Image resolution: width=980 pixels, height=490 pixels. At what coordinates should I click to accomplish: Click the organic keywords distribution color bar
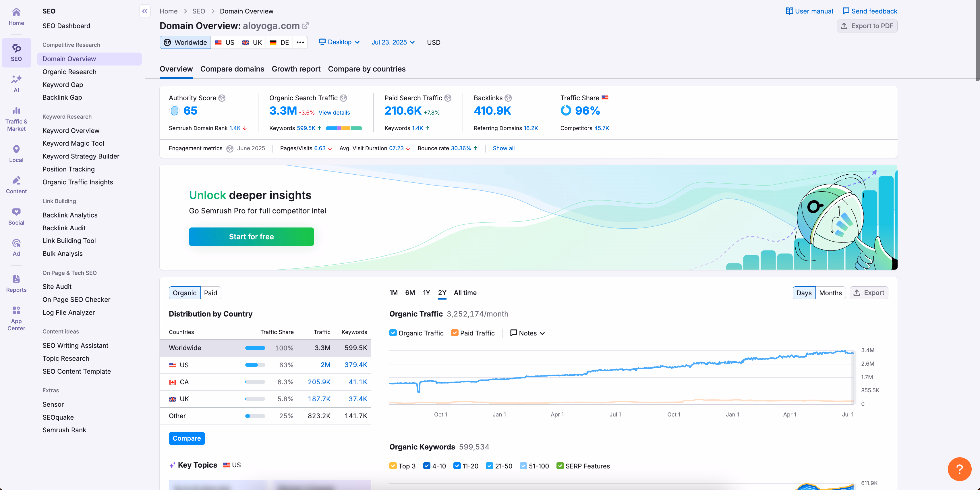343,128
